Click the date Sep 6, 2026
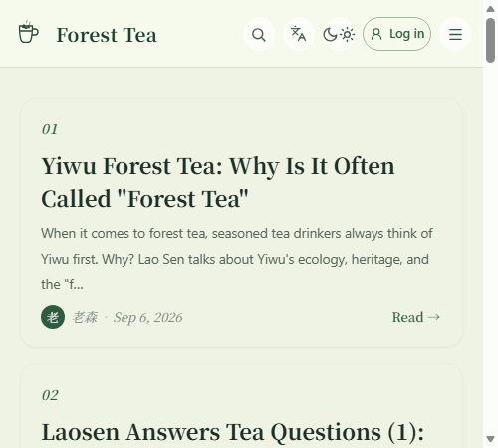498x448 pixels. (148, 317)
